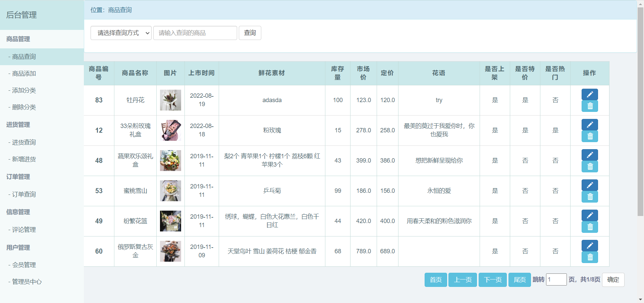Image resolution: width=644 pixels, height=303 pixels.
Task: Click the scrollbar down arrow
Action: 640,299
